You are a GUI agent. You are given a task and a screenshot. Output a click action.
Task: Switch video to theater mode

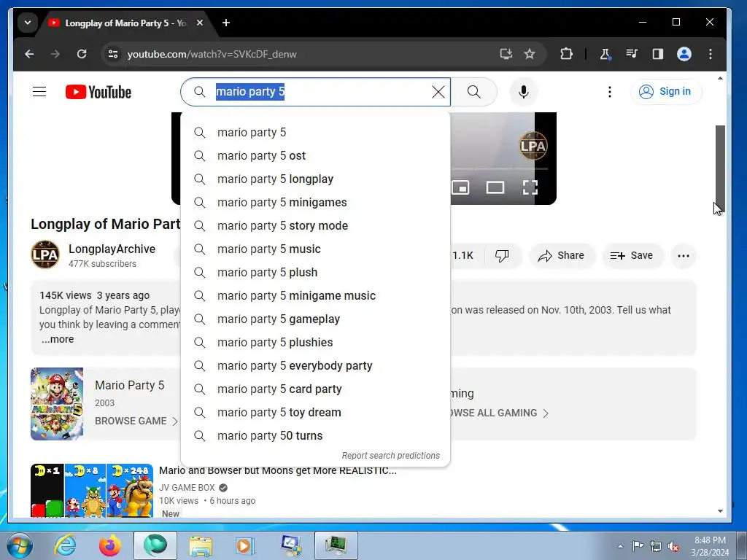pos(495,187)
